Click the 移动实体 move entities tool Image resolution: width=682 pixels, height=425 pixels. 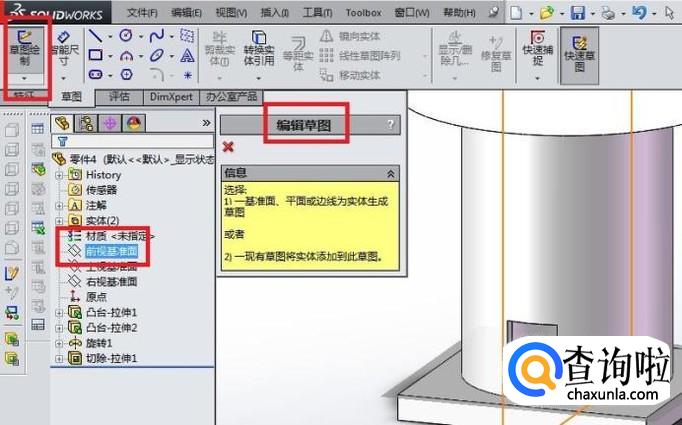[350, 75]
